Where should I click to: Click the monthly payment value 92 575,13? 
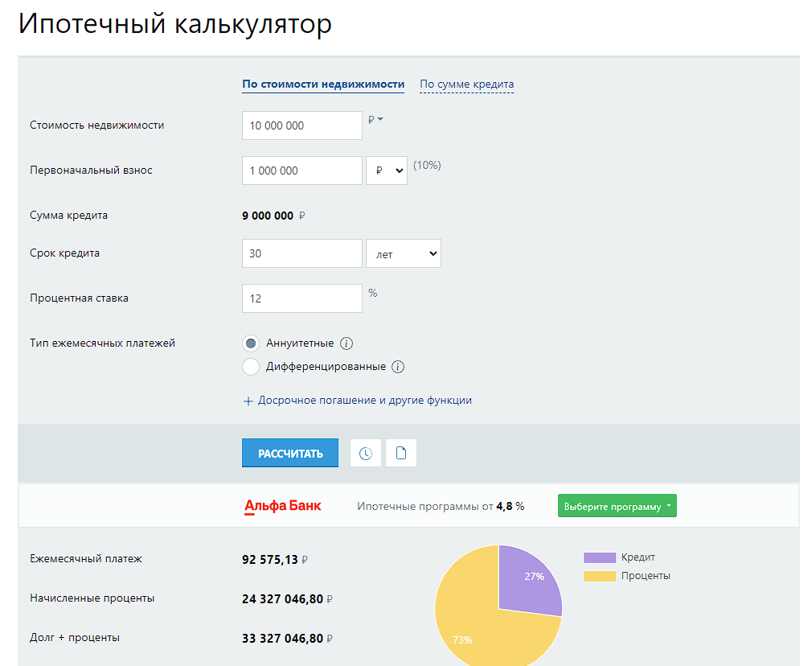[x=270, y=560]
